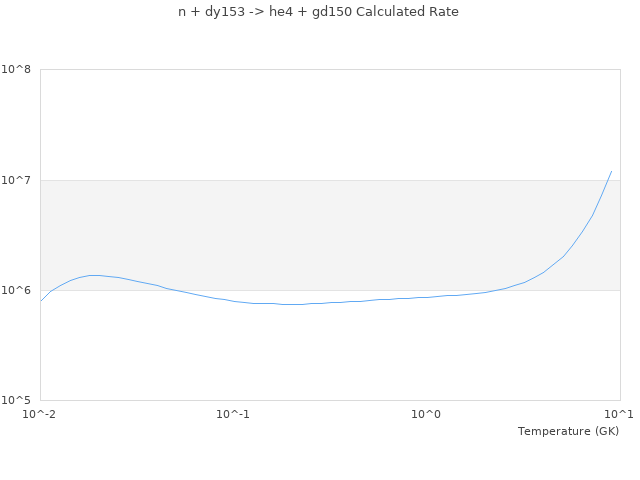The image size is (640, 480).
Task: Click the blue curve's leftmost starting point
Action: (x=41, y=301)
